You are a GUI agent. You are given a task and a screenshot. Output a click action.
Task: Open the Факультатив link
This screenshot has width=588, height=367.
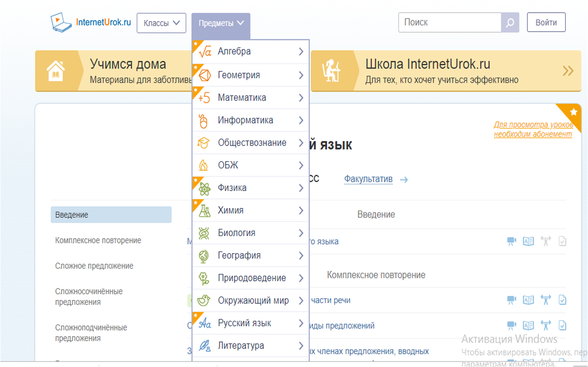pyautogui.click(x=368, y=179)
